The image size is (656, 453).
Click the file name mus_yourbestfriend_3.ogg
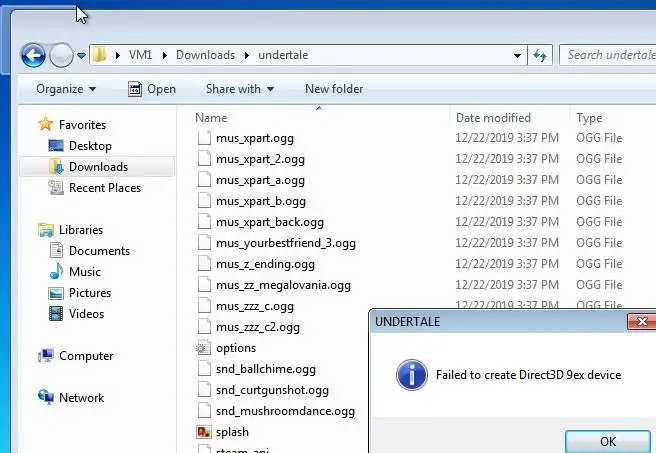pyautogui.click(x=286, y=243)
